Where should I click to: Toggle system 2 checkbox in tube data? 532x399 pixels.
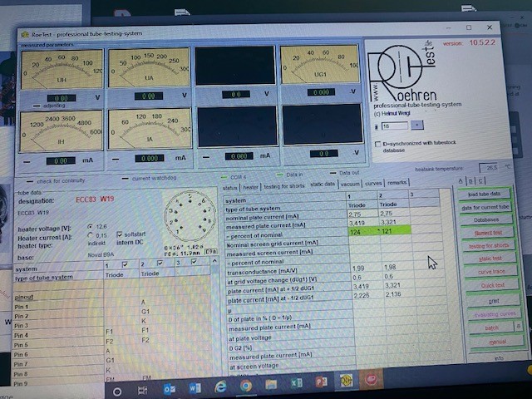(160, 263)
